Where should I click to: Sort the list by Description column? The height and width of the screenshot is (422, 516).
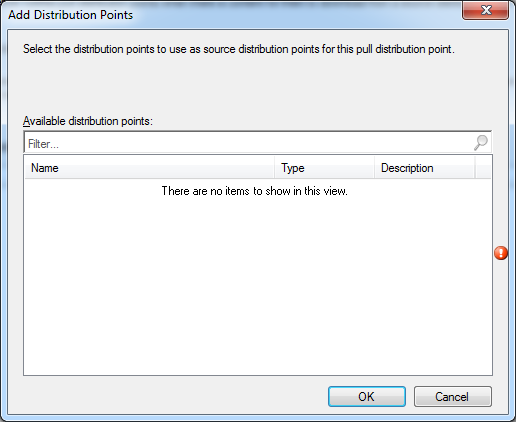click(424, 168)
